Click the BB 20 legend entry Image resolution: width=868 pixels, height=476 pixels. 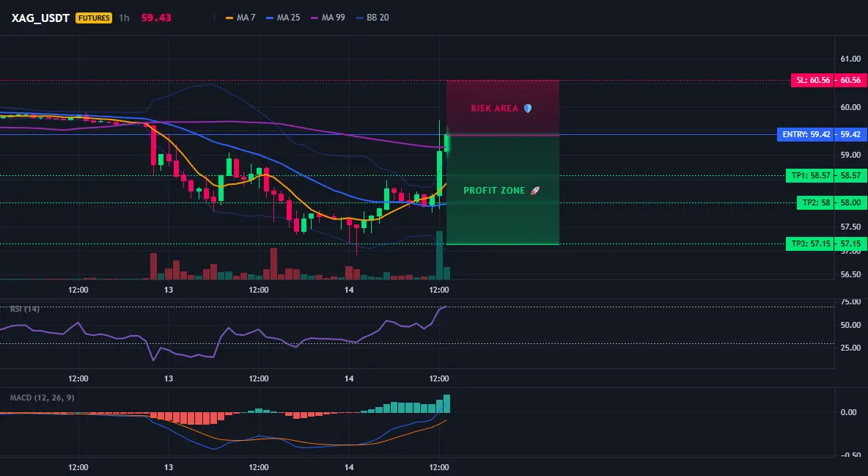[372, 18]
